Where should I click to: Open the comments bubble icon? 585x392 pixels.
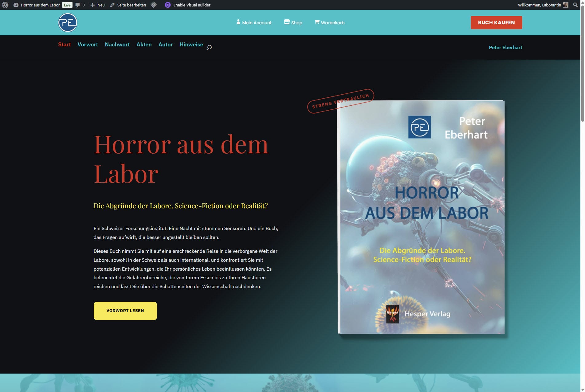pos(78,5)
